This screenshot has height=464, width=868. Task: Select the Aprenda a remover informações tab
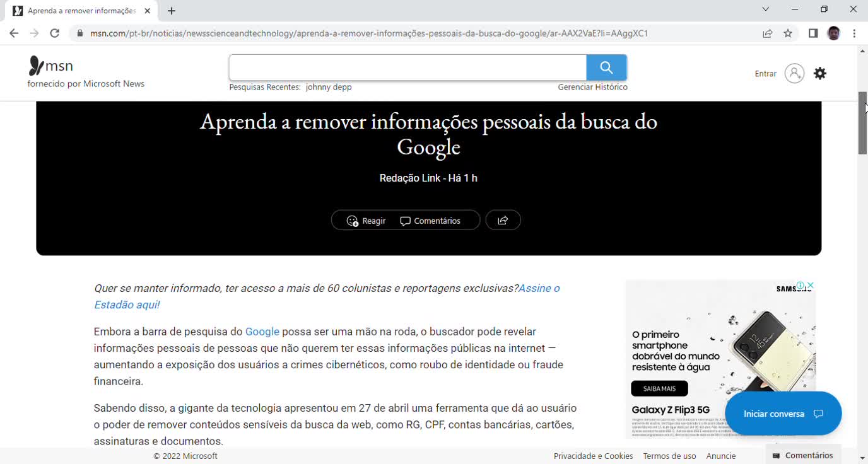82,11
